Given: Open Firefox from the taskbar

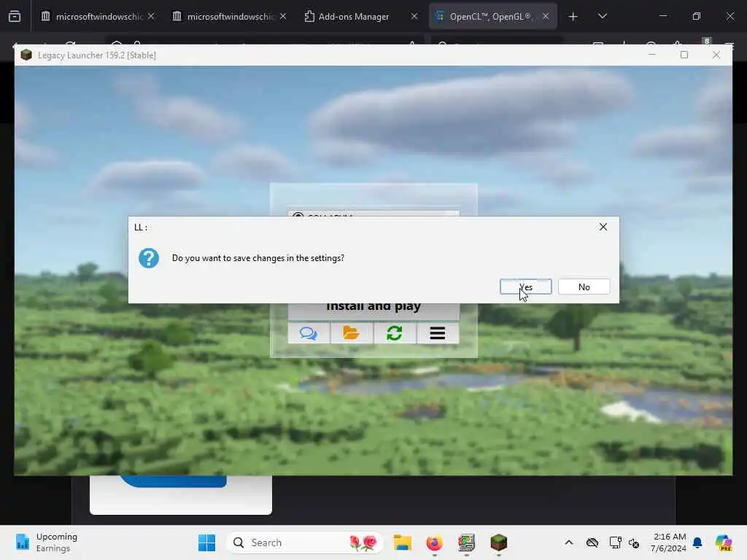Looking at the screenshot, I should coord(435,542).
